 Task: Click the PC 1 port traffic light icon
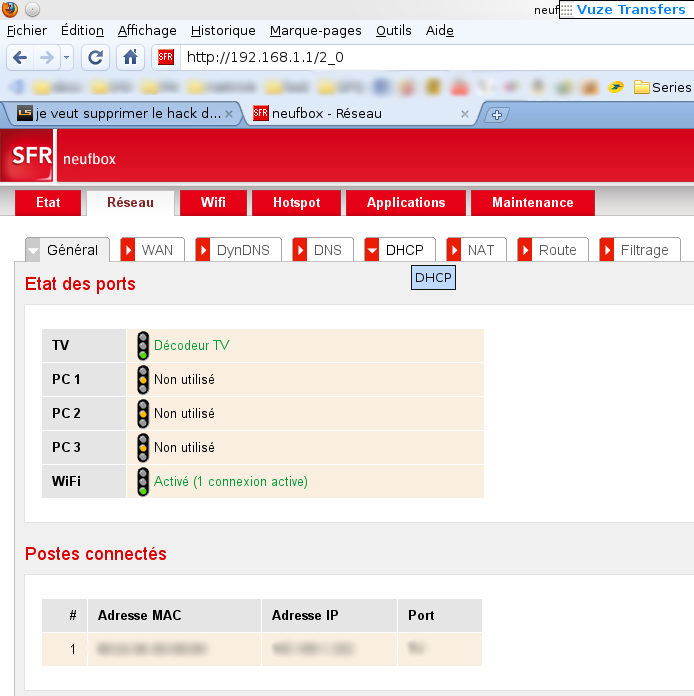click(143, 380)
